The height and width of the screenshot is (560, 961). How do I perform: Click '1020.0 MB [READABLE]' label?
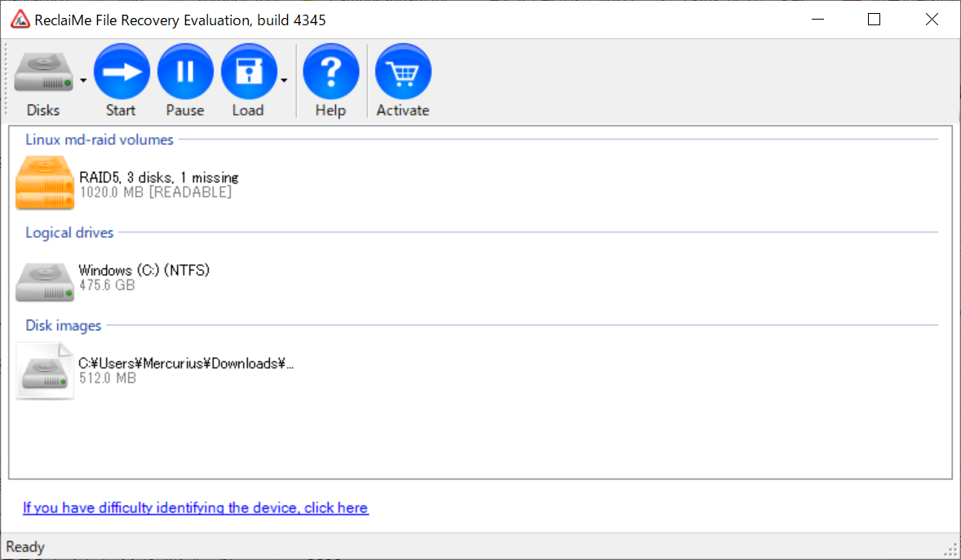156,192
